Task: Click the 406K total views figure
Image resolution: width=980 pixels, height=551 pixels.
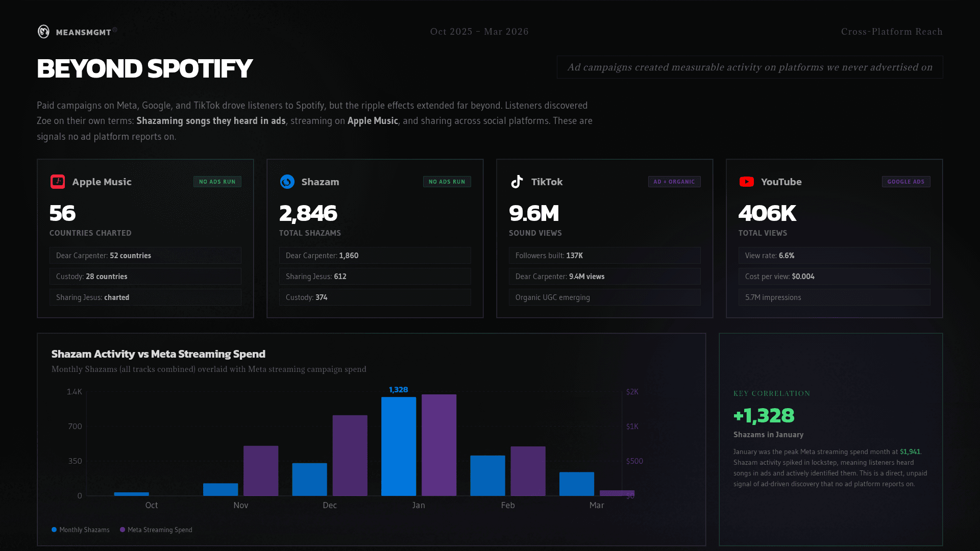Action: coord(767,213)
